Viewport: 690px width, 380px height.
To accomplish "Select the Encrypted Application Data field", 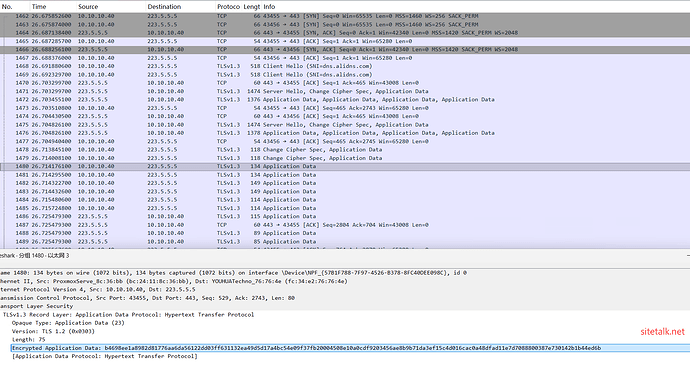I will [x=350, y=348].
